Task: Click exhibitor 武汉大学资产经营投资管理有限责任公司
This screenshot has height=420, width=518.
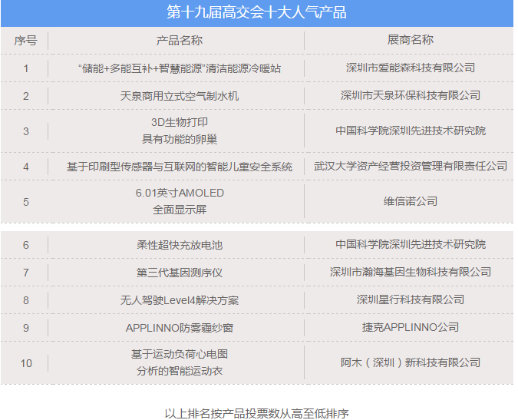Action: click(411, 166)
